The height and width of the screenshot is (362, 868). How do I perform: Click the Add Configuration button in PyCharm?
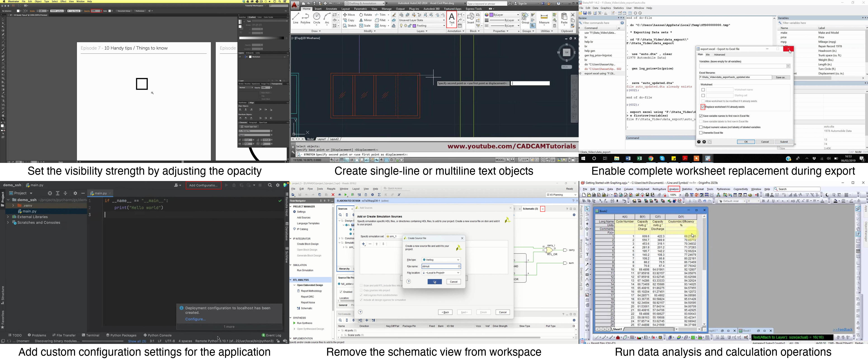coord(203,185)
